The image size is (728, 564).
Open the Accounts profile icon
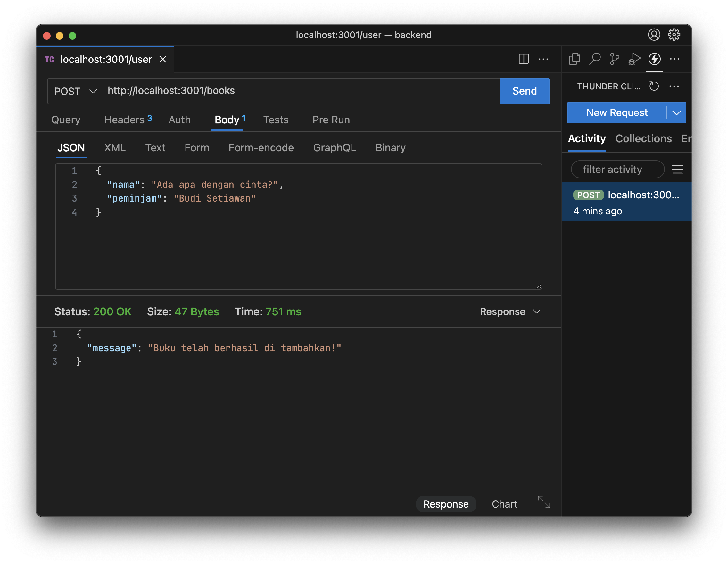[654, 35]
